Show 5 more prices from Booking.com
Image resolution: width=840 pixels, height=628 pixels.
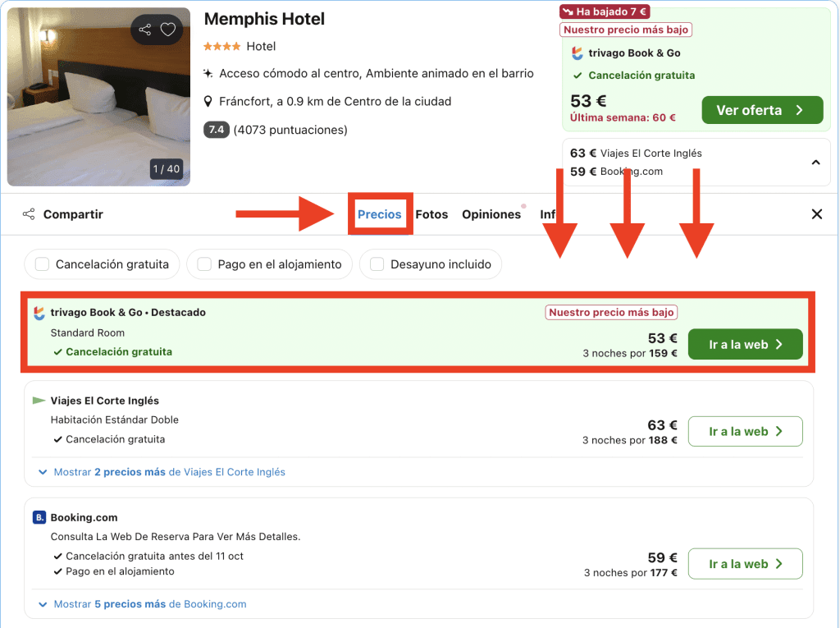pyautogui.click(x=143, y=604)
